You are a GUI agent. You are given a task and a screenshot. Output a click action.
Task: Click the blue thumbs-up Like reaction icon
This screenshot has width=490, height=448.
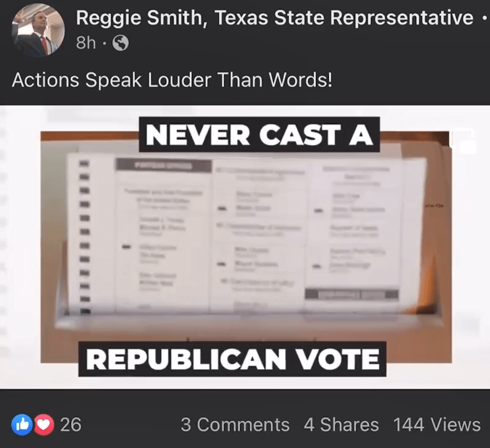tap(22, 425)
